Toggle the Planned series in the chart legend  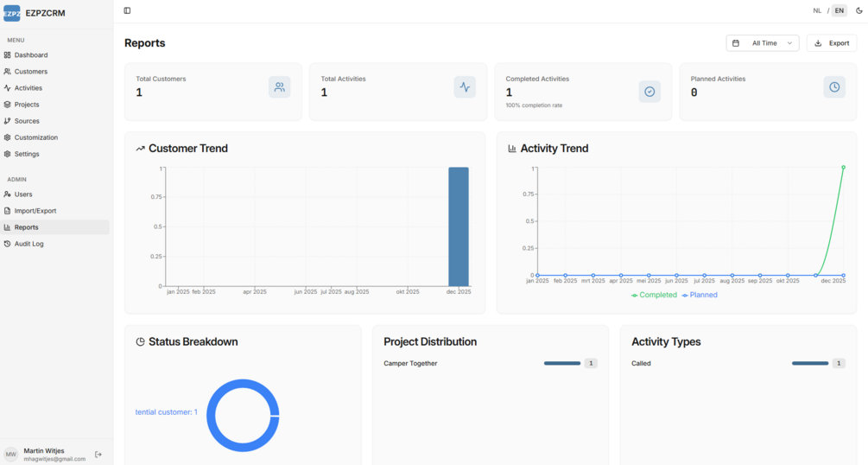tap(700, 295)
